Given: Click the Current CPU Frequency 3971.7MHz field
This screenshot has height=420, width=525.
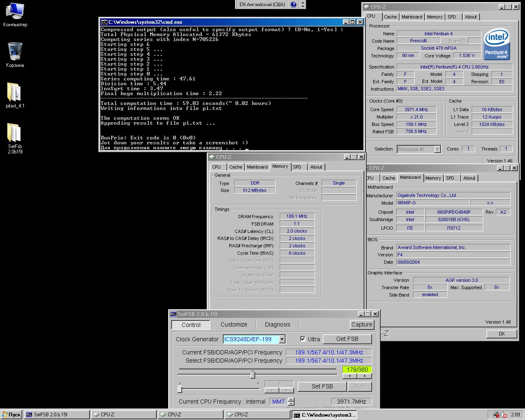Looking at the screenshot, I should [x=352, y=402].
